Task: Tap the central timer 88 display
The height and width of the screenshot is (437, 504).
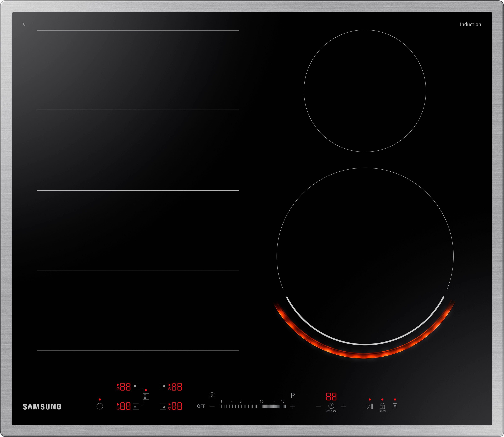Action: pyautogui.click(x=331, y=396)
